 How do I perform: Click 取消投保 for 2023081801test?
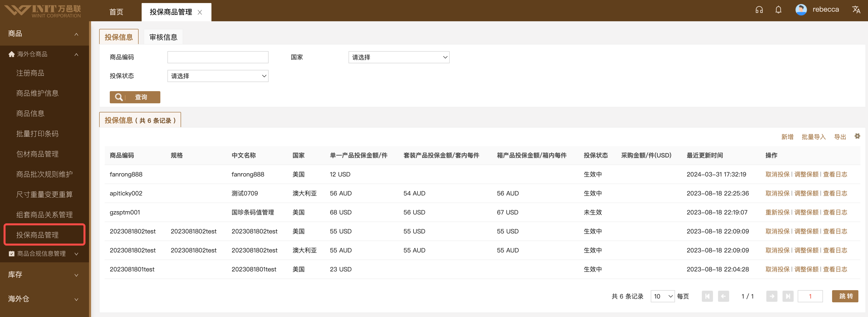coord(777,269)
